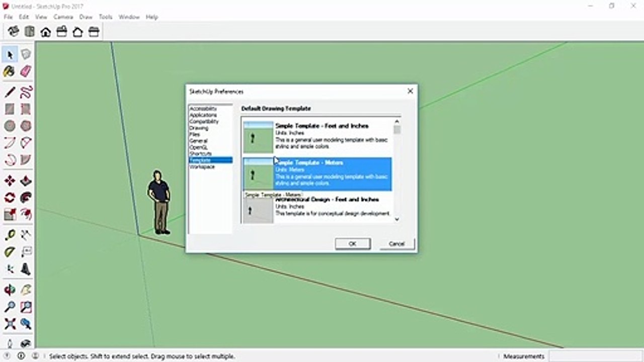Open the File menu

tap(8, 17)
